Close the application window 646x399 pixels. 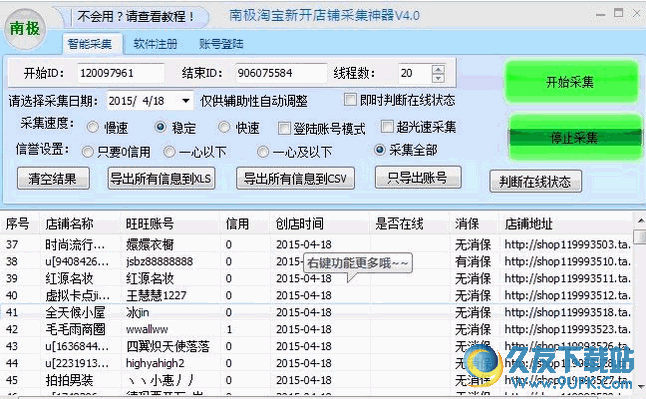[637, 14]
